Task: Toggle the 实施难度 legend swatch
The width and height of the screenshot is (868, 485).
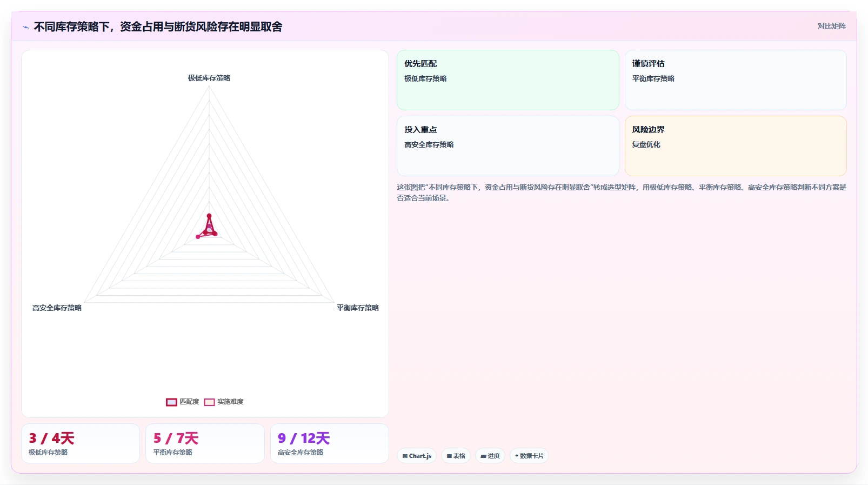Action: 209,402
